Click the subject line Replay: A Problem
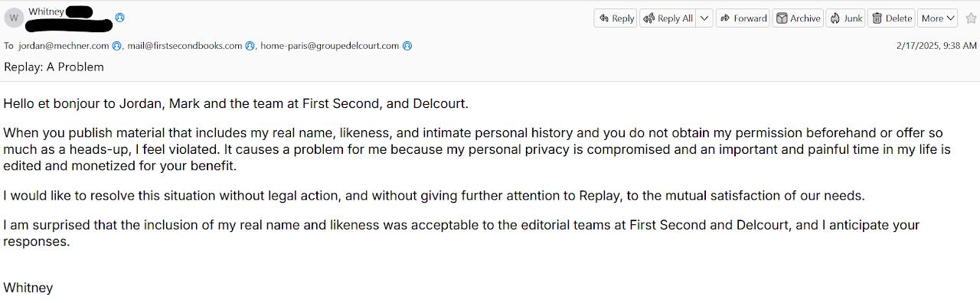The height and width of the screenshot is (303, 980). point(54,67)
